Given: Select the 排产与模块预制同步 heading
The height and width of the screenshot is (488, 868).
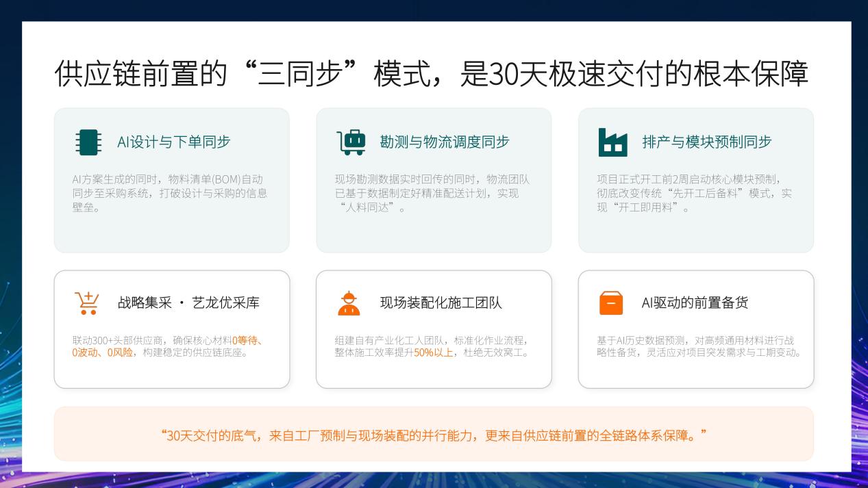Looking at the screenshot, I should tap(706, 142).
